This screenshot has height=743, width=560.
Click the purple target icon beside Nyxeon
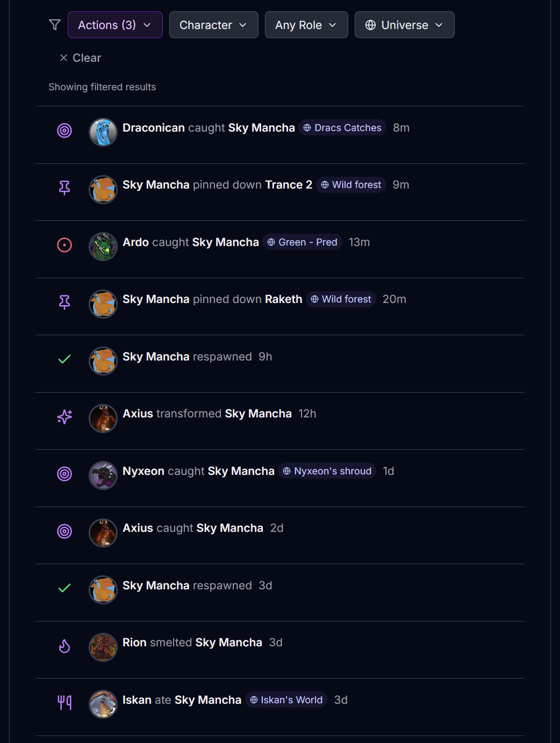coord(64,474)
